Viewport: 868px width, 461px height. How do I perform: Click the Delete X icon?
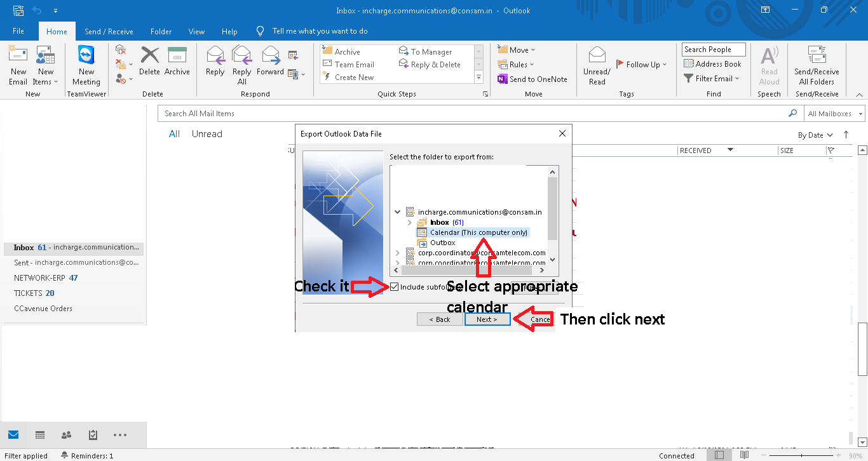coord(149,54)
